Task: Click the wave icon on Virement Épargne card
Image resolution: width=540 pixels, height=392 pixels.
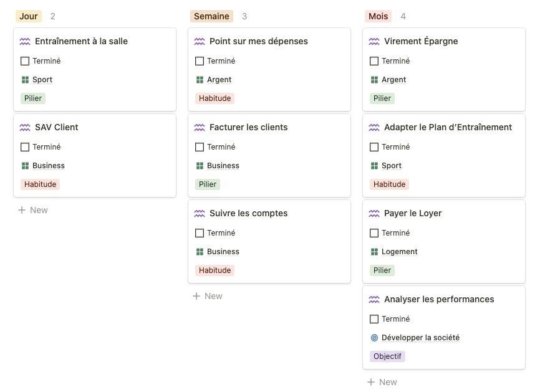Action: coord(374,42)
